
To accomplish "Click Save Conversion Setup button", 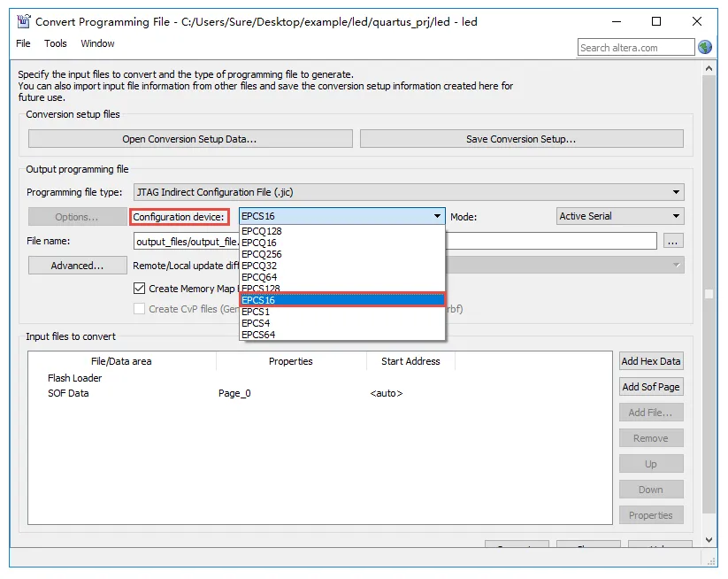I will (521, 139).
